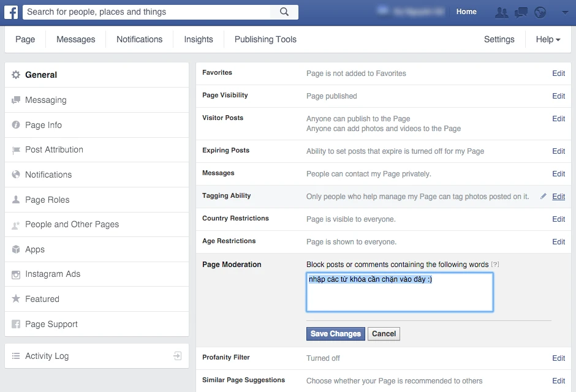The height and width of the screenshot is (392, 576).
Task: Switch to the Insights tab
Action: (x=198, y=39)
